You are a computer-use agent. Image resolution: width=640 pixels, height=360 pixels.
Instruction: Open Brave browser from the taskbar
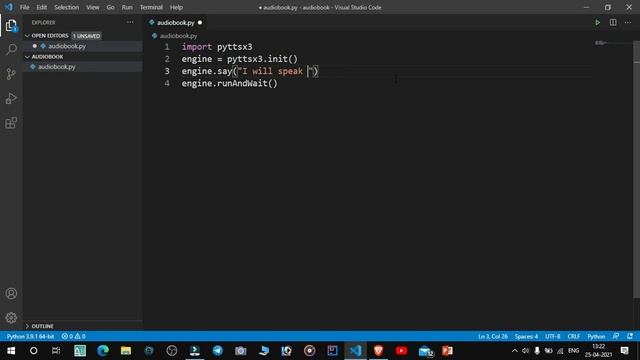(378, 351)
